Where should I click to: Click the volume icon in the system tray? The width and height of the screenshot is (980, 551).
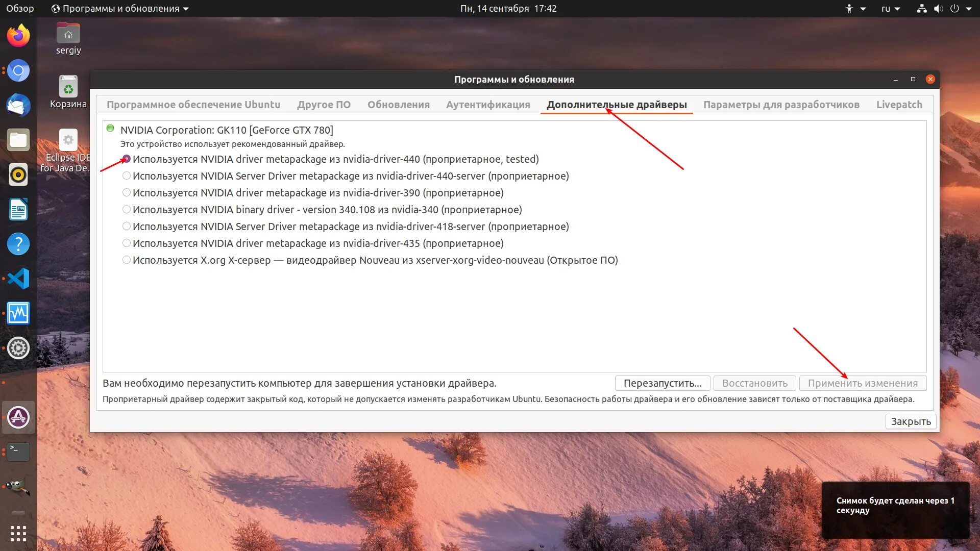pyautogui.click(x=939, y=8)
